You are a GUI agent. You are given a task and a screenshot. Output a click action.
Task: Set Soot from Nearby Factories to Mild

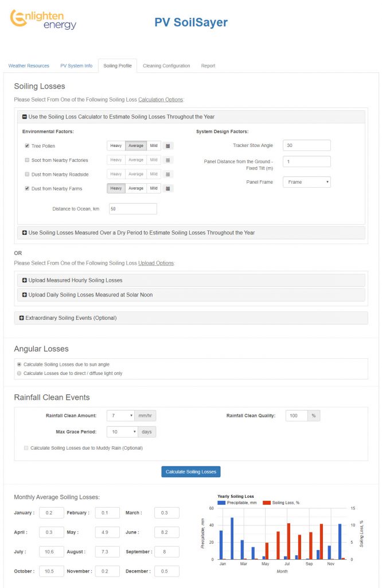point(154,160)
